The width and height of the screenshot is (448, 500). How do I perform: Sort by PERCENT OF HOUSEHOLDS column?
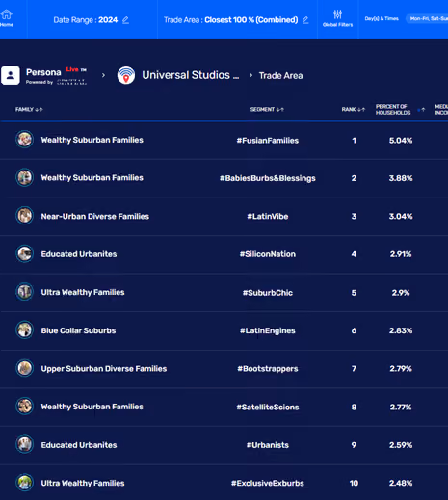point(400,110)
